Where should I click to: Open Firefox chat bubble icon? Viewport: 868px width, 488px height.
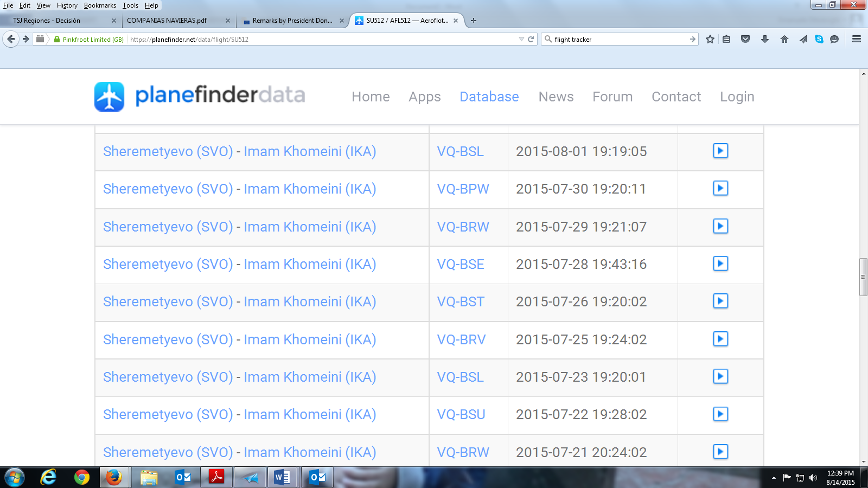click(834, 39)
